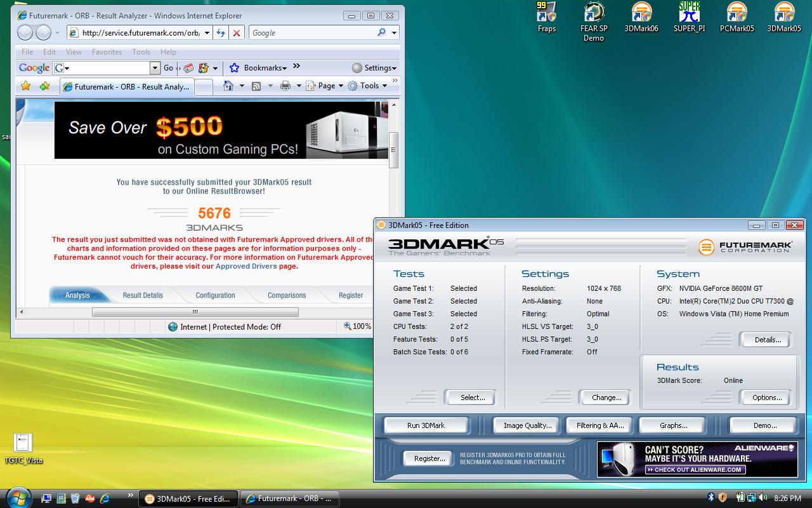This screenshot has height=508, width=812.
Task: Click the network connection tray icon
Action: click(752, 498)
